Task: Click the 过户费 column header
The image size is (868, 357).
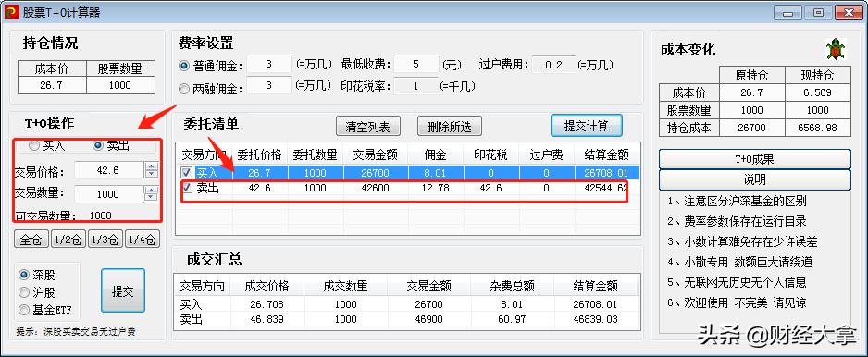Action: click(x=546, y=154)
